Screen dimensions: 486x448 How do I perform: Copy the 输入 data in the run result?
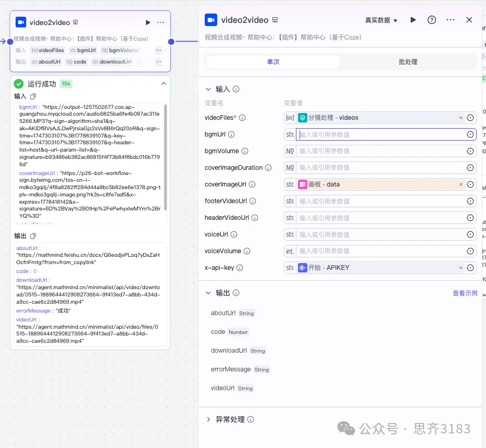33,96
